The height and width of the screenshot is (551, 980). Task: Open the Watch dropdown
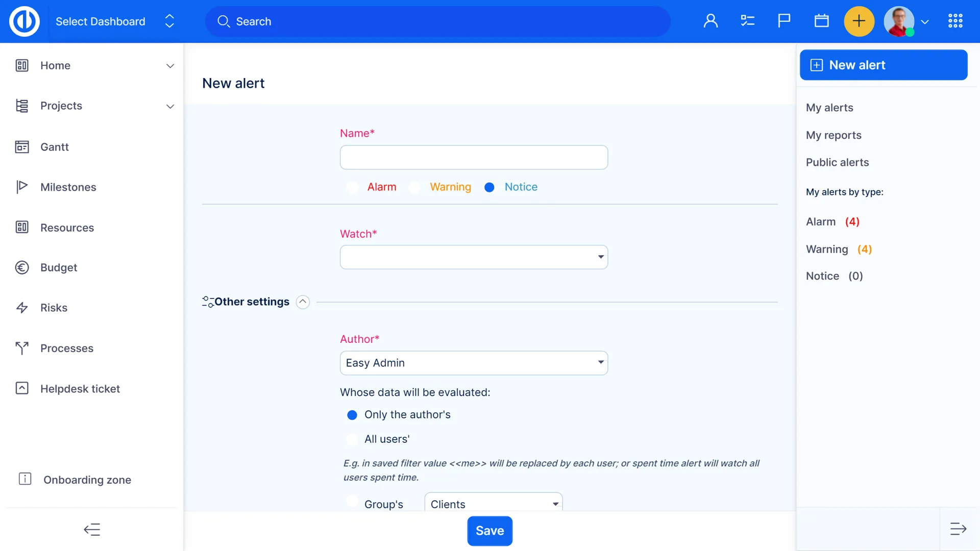click(x=474, y=257)
